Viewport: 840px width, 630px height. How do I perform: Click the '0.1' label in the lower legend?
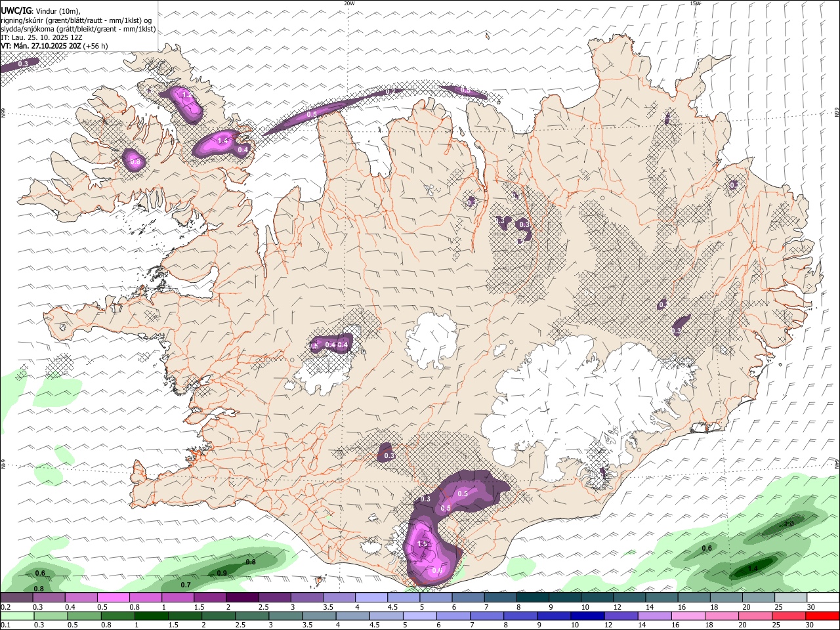pos(6,625)
